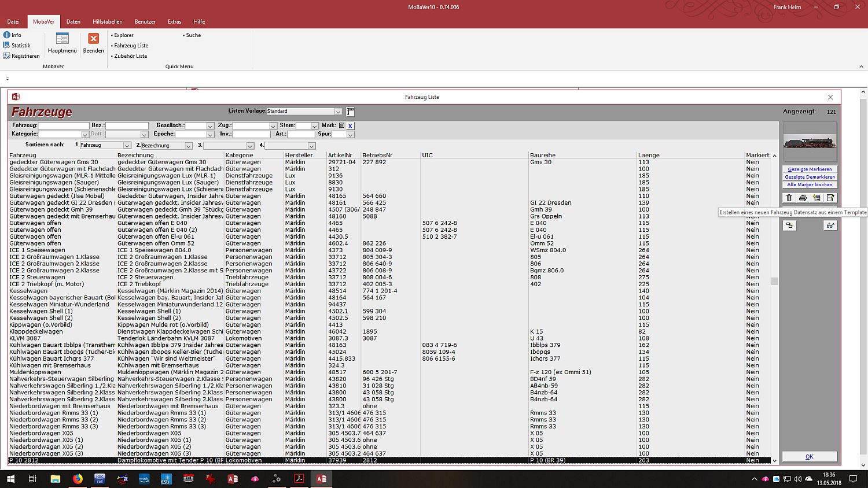Click the scrollbar down arrow of the list
Image resolution: width=868 pixels, height=488 pixels.
pos(774,461)
